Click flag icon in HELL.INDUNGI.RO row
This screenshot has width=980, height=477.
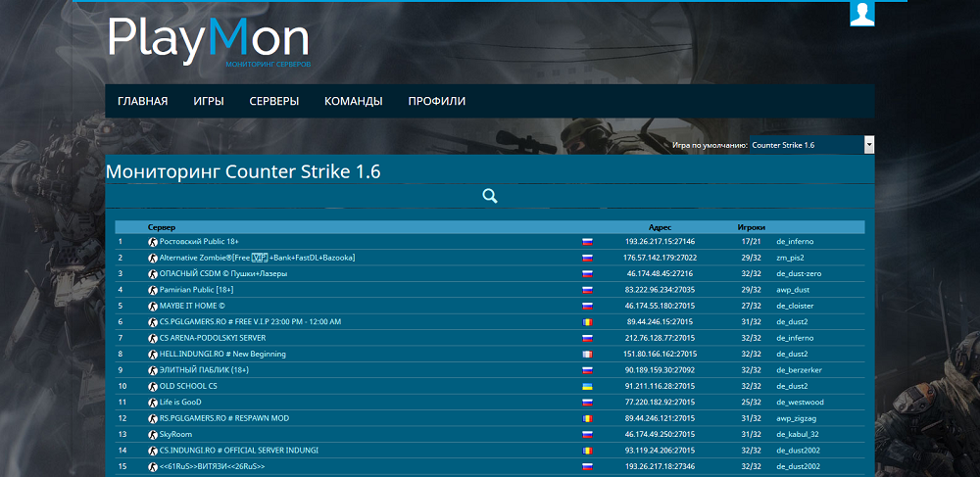(587, 354)
